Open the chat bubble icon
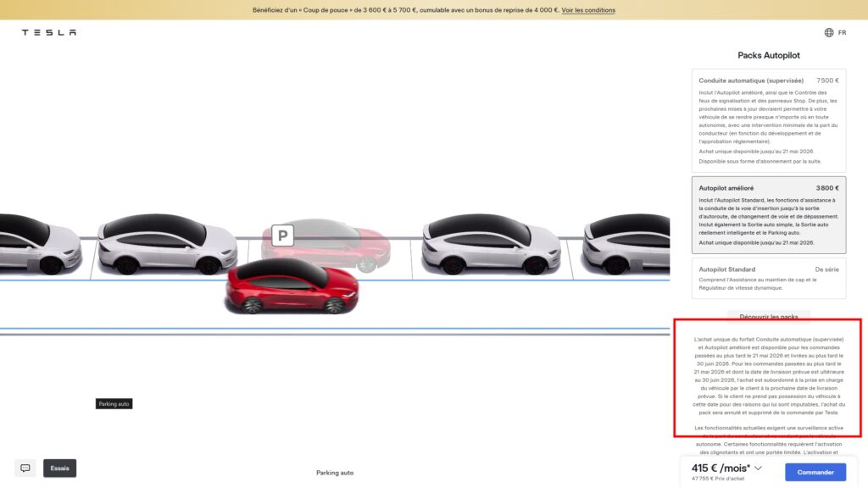 click(25, 468)
